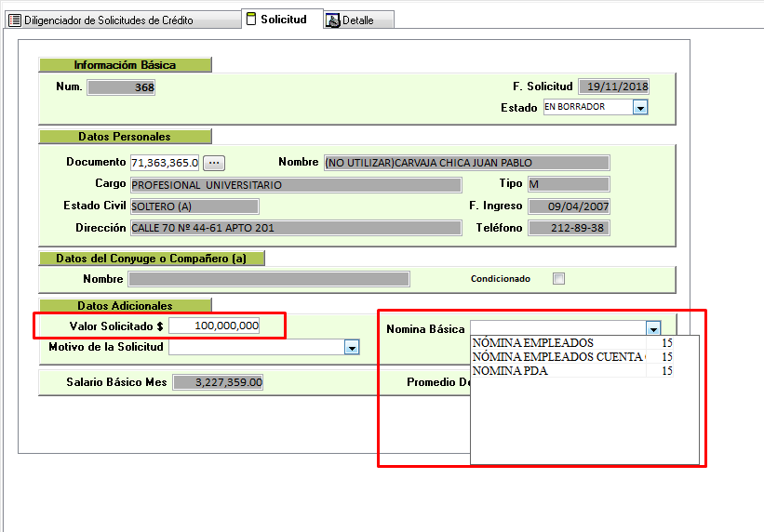This screenshot has height=532, width=764.
Task: Focus the Documento number field
Action: click(x=165, y=163)
